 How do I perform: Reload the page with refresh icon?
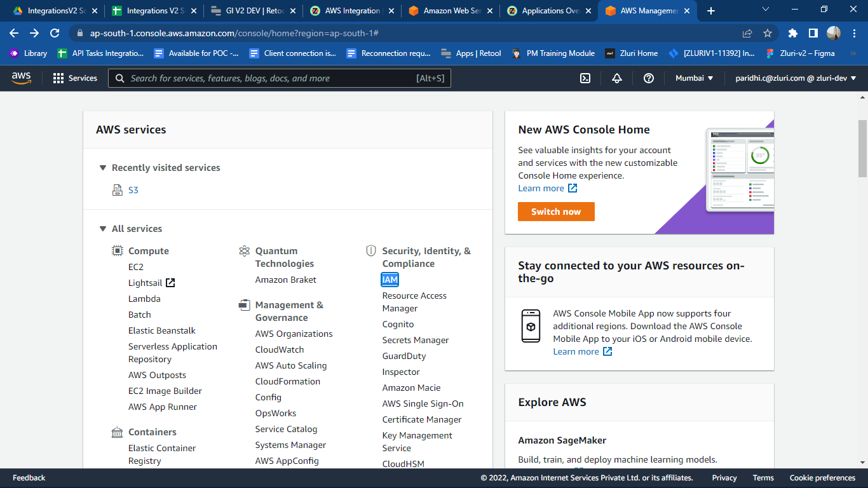(x=55, y=33)
